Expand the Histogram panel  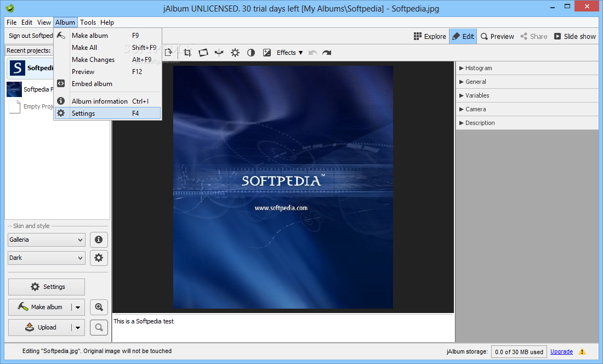point(527,68)
